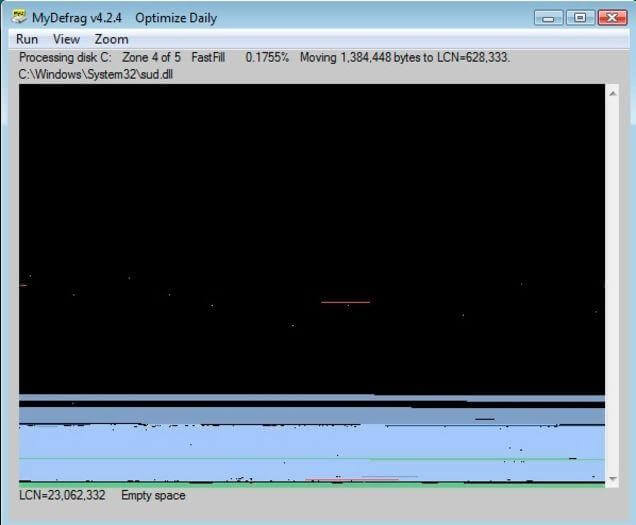Click the 'FastFill' status text
636x525 pixels.
point(208,57)
